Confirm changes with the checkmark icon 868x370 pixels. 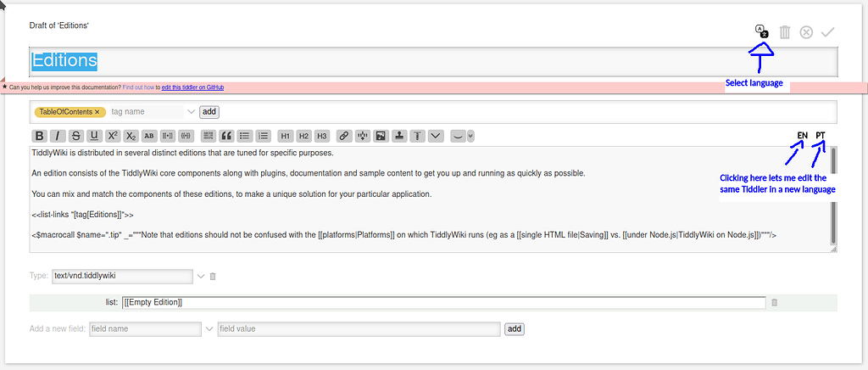point(828,32)
